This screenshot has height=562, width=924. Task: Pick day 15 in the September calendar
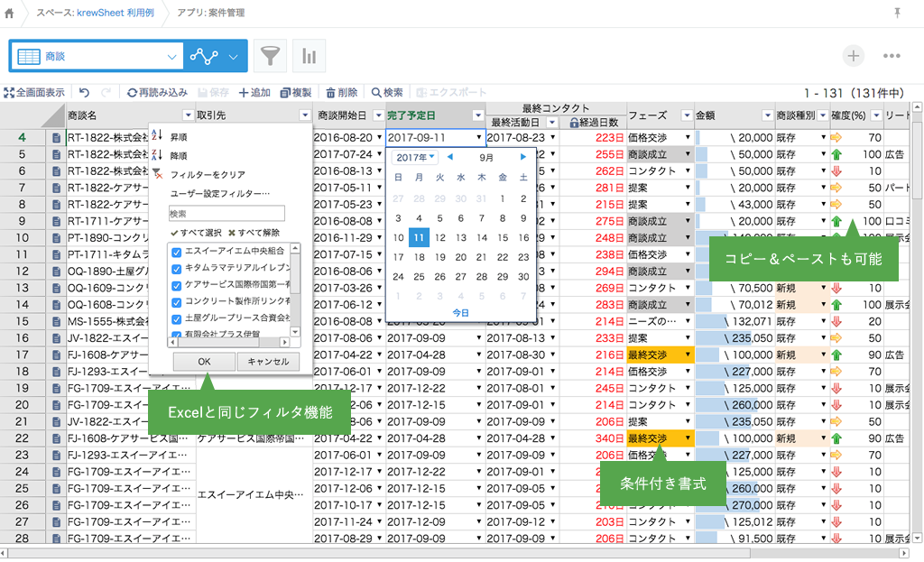coord(503,238)
